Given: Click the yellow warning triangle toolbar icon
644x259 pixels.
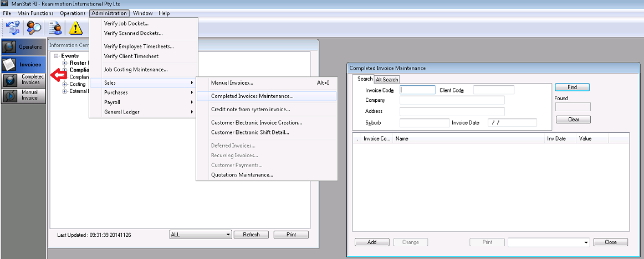Looking at the screenshot, I should pyautogui.click(x=76, y=27).
